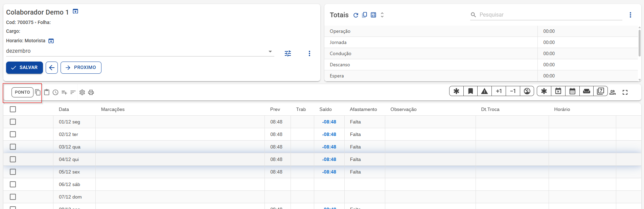Screen dimensions: 644x209
Task: Refresh Totais with reload icon
Action: click(355, 15)
